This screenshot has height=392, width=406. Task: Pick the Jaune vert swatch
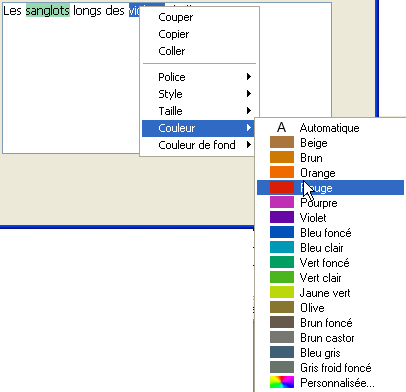coord(282,292)
